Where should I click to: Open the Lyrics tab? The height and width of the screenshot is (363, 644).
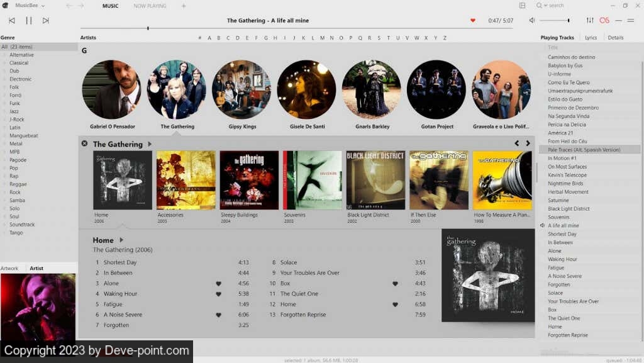591,38
